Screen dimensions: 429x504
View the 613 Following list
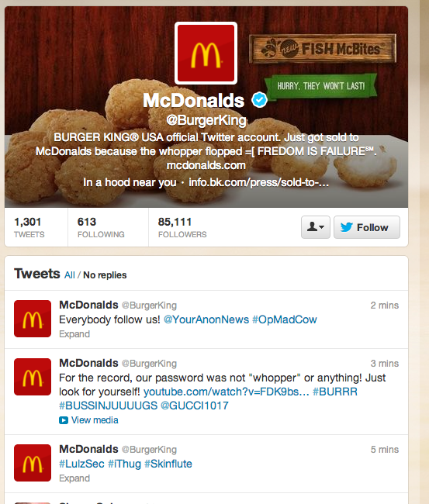point(101,227)
